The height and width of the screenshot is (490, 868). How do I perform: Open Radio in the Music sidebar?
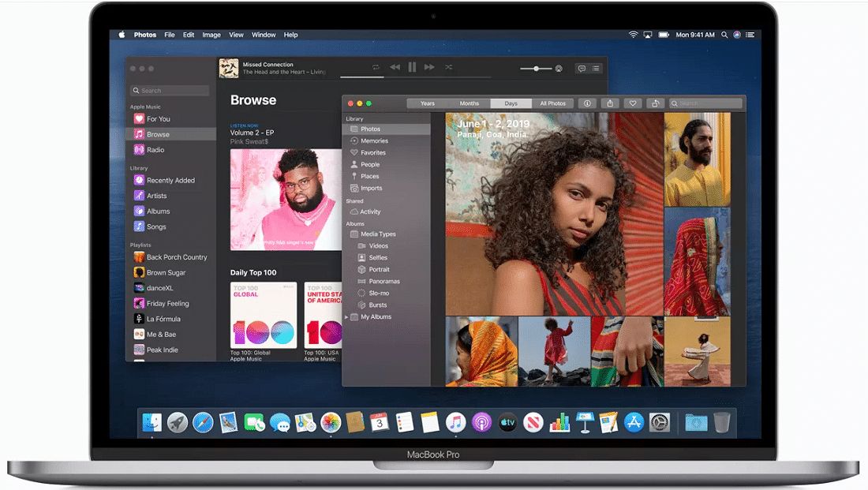tap(171, 149)
